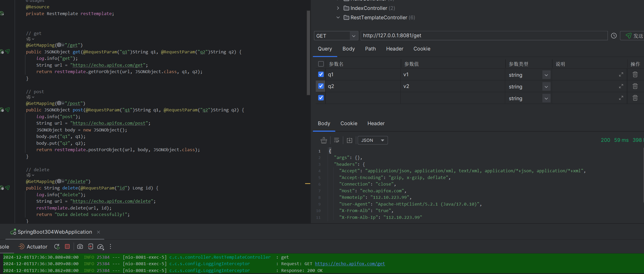Expand AI hint above /post mapping
The width and height of the screenshot is (644, 274).
tap(30, 97)
